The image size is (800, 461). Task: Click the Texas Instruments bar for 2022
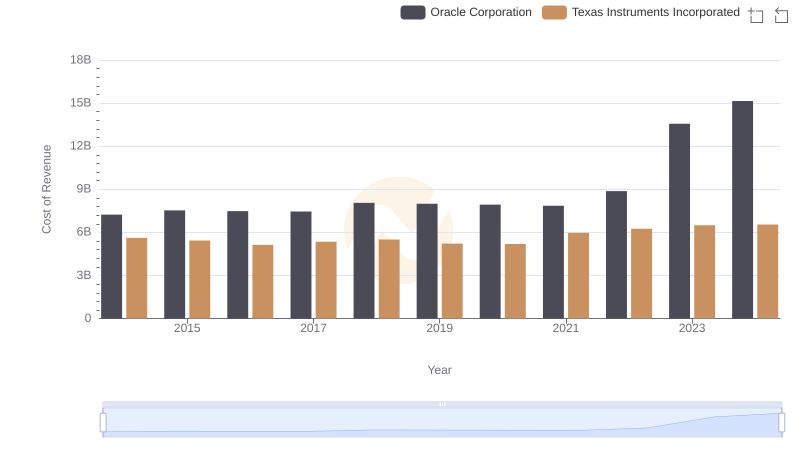[641, 273]
